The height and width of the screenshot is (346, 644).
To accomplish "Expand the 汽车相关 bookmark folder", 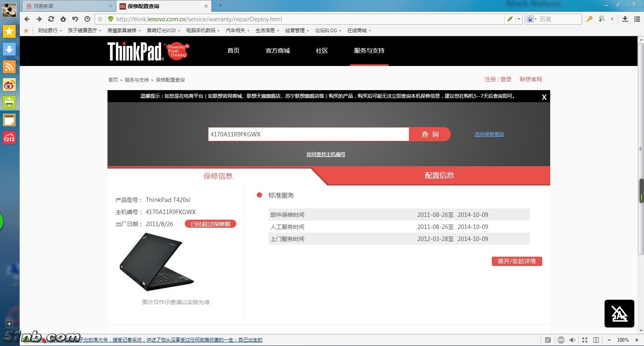I will coord(237,31).
